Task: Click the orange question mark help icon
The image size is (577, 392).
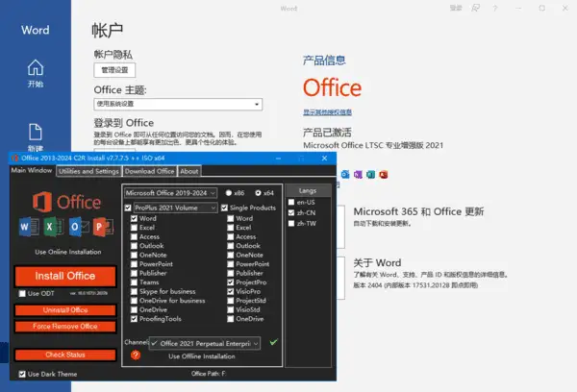Action: (x=136, y=355)
